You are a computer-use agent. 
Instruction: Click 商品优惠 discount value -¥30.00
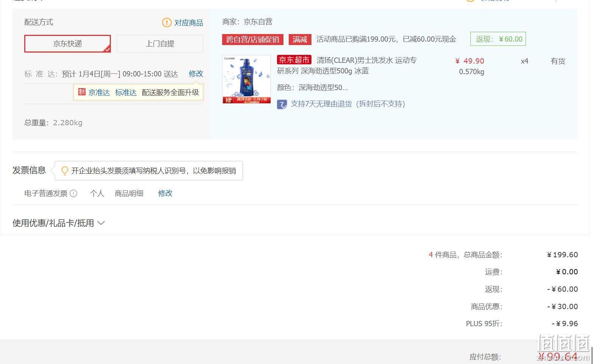click(562, 306)
